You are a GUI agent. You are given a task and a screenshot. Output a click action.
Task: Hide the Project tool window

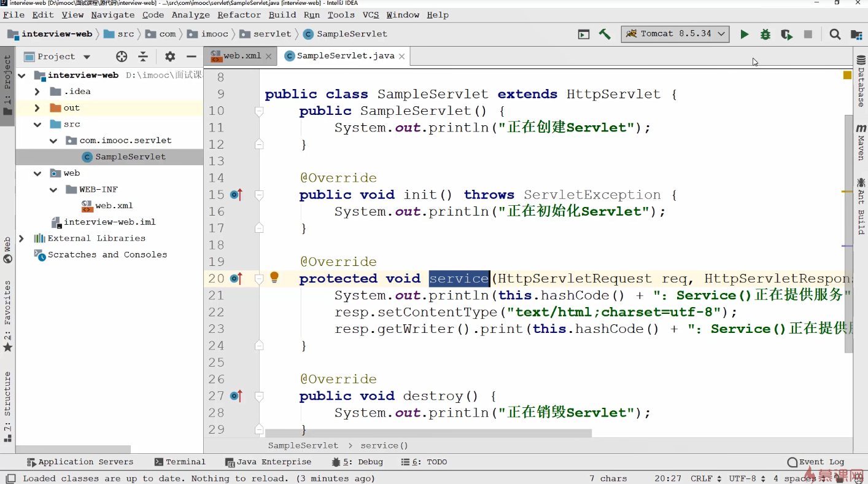pos(192,57)
